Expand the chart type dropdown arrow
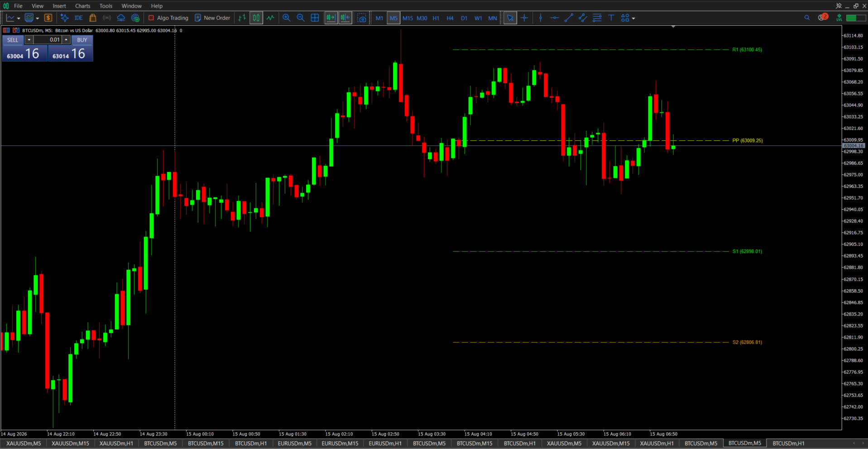The height and width of the screenshot is (449, 868). tap(19, 19)
